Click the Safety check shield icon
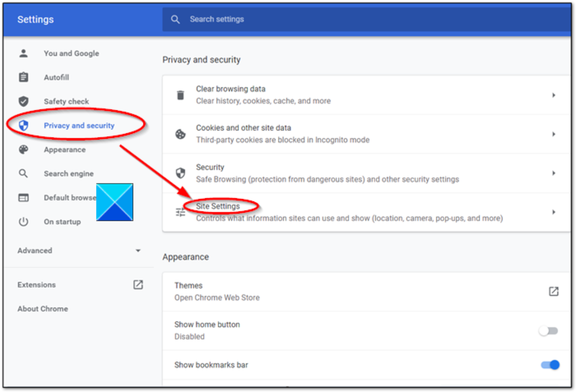 (24, 101)
